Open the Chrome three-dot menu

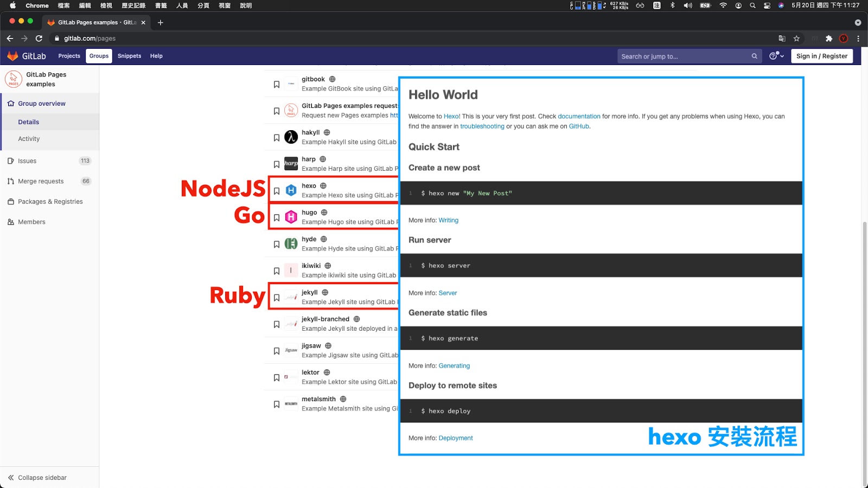[x=858, y=38]
